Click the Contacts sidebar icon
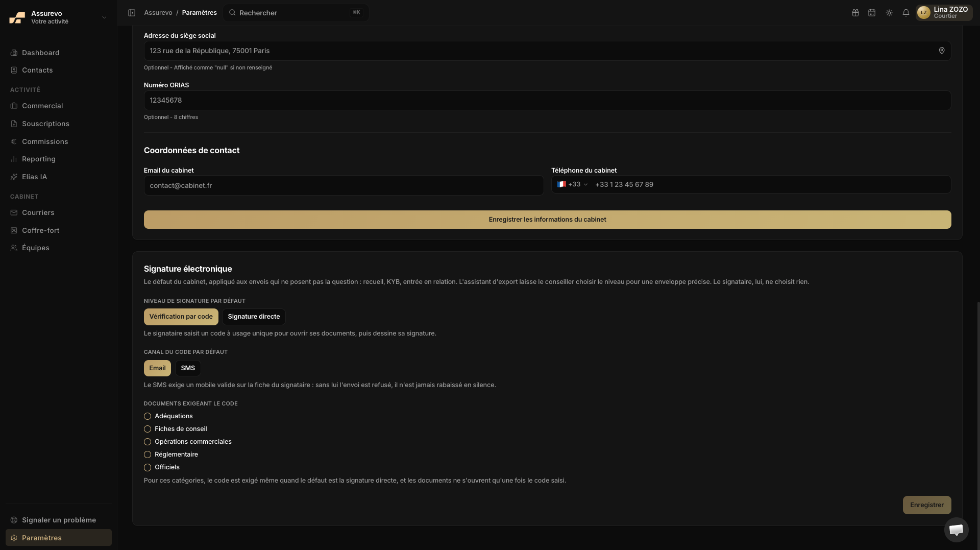Image resolution: width=980 pixels, height=550 pixels. [x=14, y=70]
